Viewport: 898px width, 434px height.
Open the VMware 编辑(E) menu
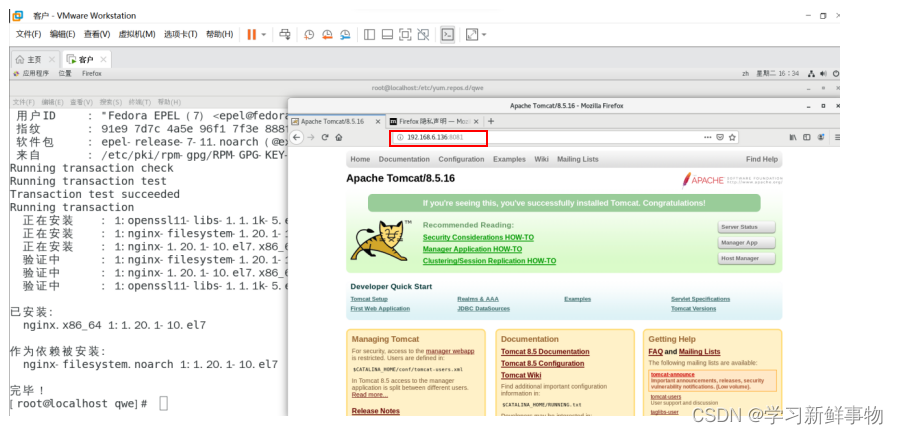[x=62, y=34]
